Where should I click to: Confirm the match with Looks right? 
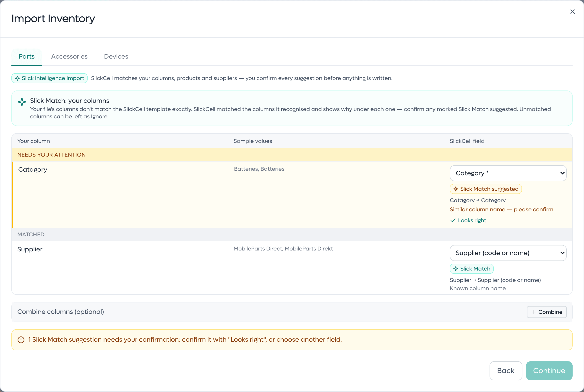tap(468, 221)
